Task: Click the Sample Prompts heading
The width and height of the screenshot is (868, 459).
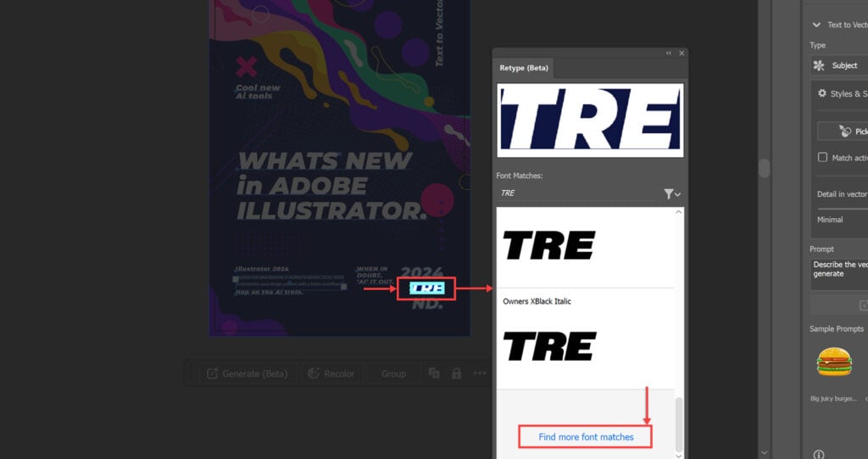Action: click(837, 328)
